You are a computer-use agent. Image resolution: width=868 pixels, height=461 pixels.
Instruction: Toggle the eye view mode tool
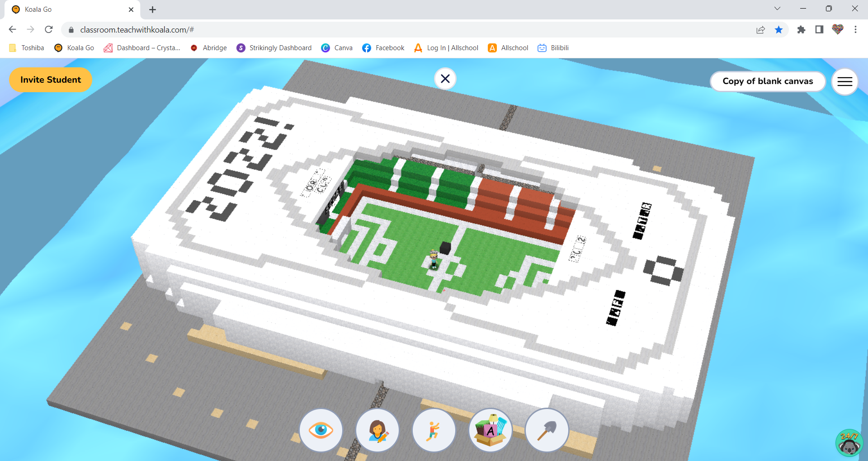click(321, 430)
